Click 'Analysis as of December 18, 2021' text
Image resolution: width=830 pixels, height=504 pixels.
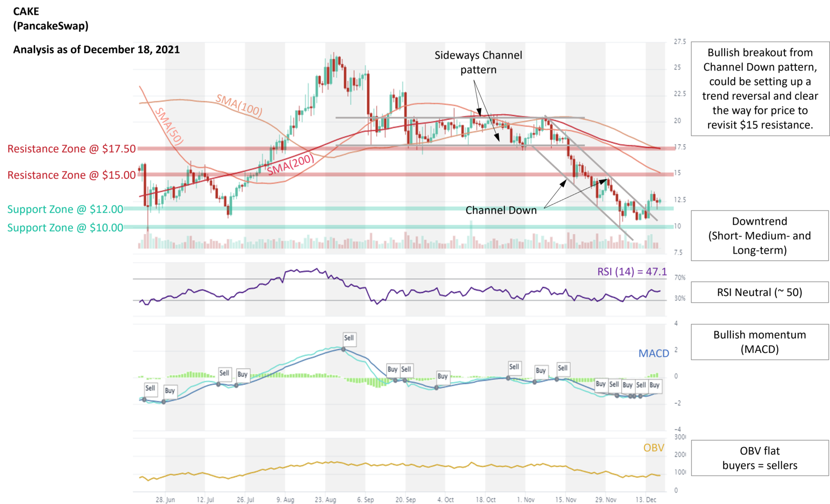click(96, 49)
